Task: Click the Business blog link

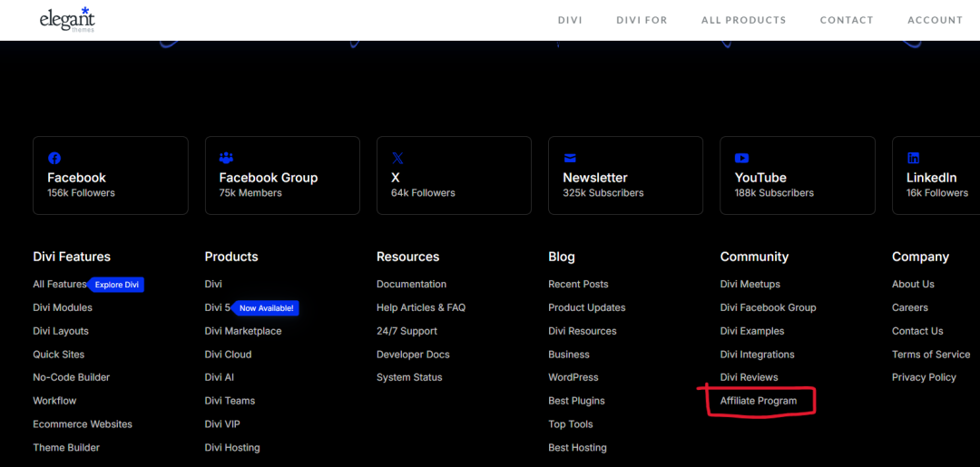Action: click(569, 355)
